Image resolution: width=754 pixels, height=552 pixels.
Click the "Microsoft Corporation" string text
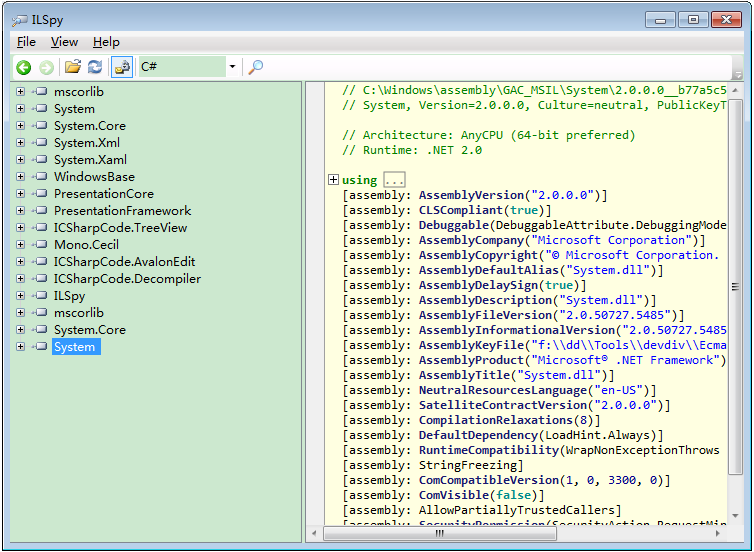[x=611, y=240]
